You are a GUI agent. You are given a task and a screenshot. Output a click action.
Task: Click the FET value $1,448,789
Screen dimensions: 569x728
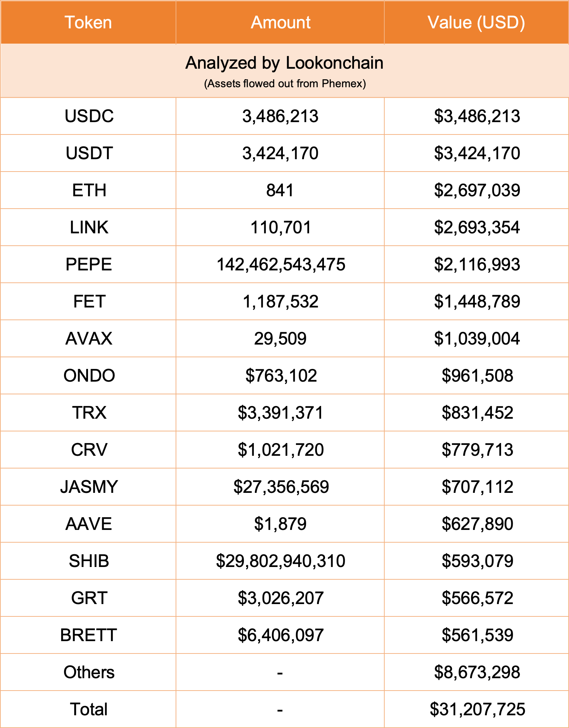[477, 302]
